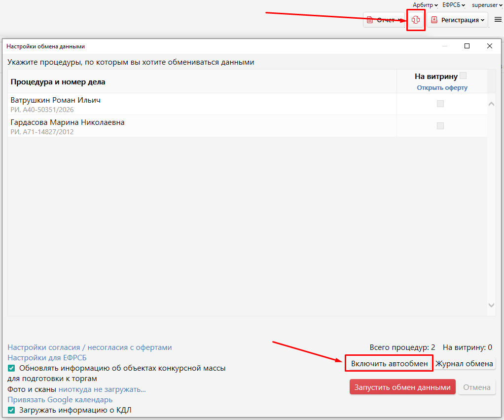Click the procedure list scroll-down arrow
The height and width of the screenshot is (420, 504).
pyautogui.click(x=492, y=305)
